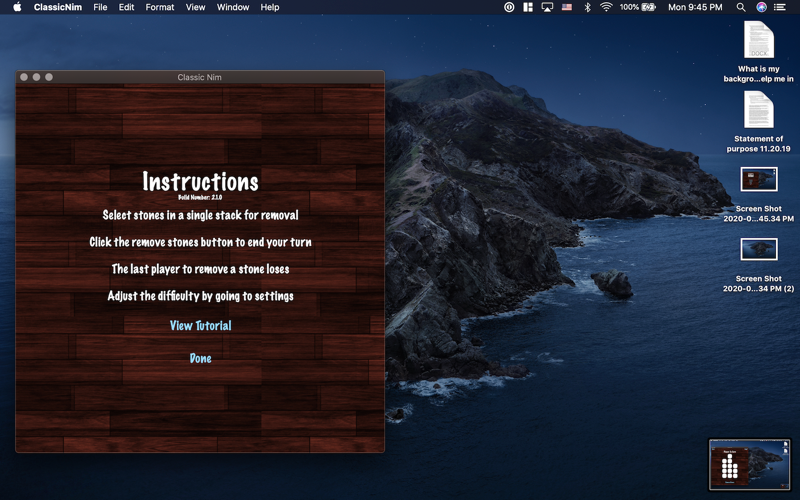Open the File menu
This screenshot has height=500, width=800.
point(101,7)
